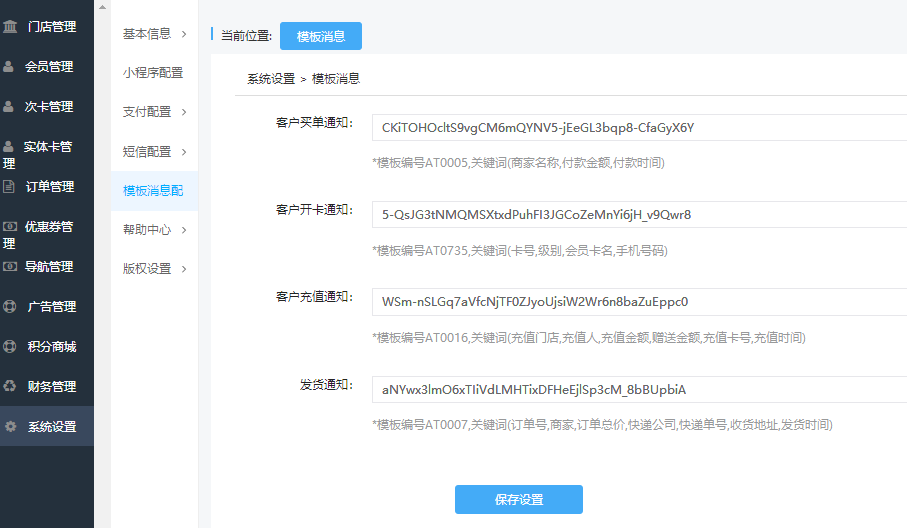Click the 门店管理 bank icon
Screen dimensions: 907x528
pyautogui.click(x=10, y=27)
